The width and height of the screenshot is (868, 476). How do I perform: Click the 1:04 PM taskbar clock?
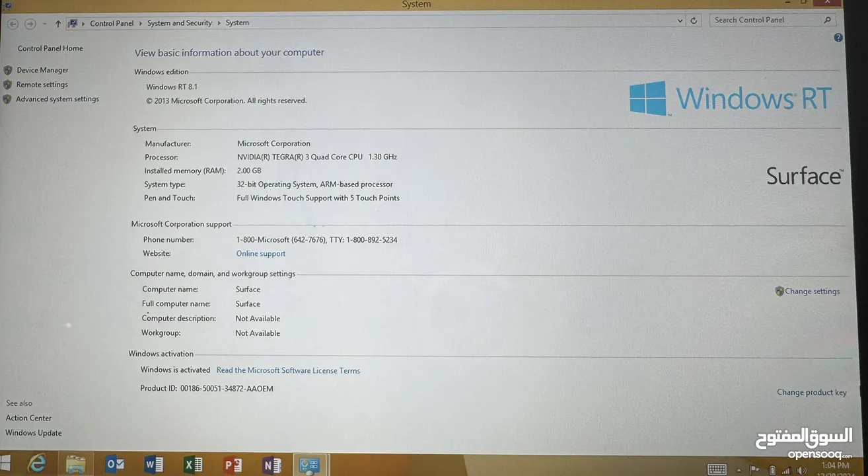(x=836, y=466)
